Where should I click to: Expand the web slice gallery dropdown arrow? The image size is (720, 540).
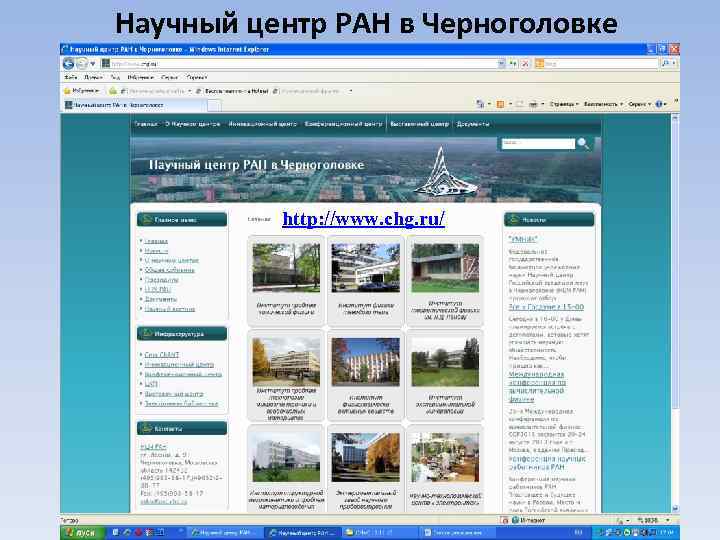point(350,91)
